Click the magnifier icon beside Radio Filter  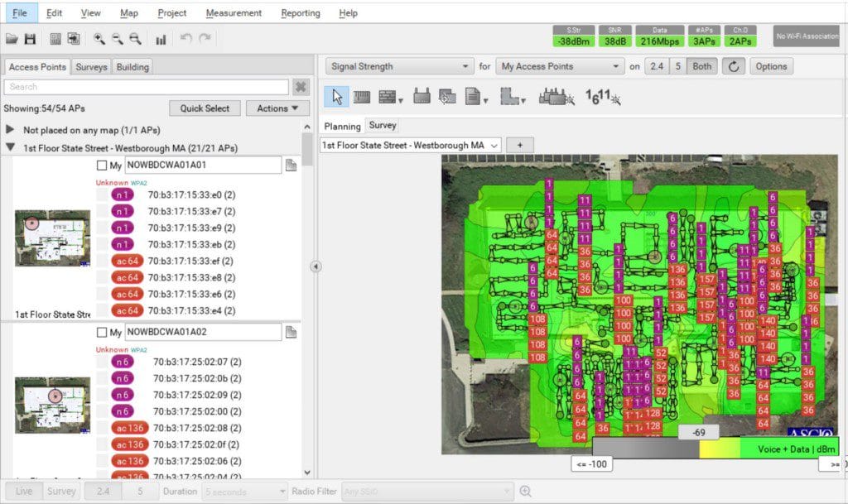pos(525,491)
